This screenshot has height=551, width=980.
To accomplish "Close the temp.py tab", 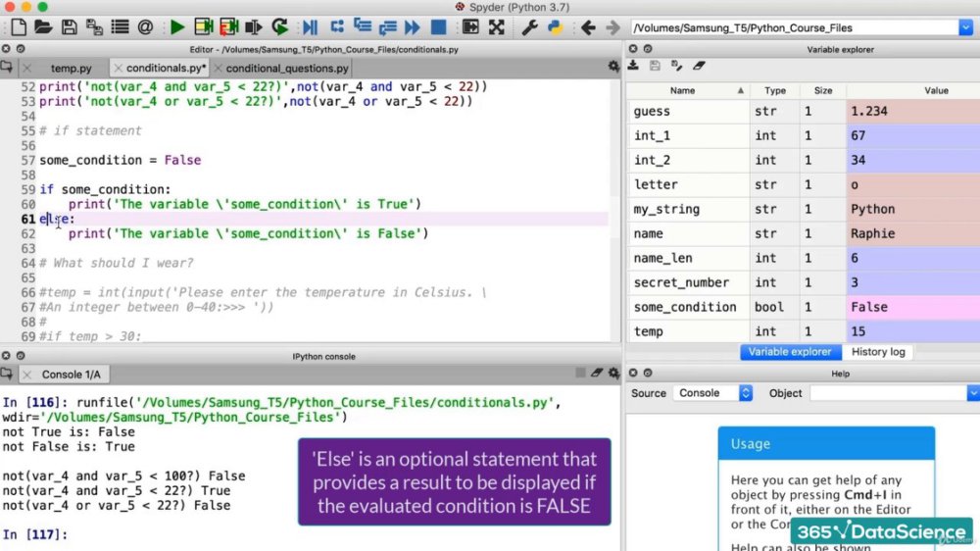I will click(x=26, y=69).
